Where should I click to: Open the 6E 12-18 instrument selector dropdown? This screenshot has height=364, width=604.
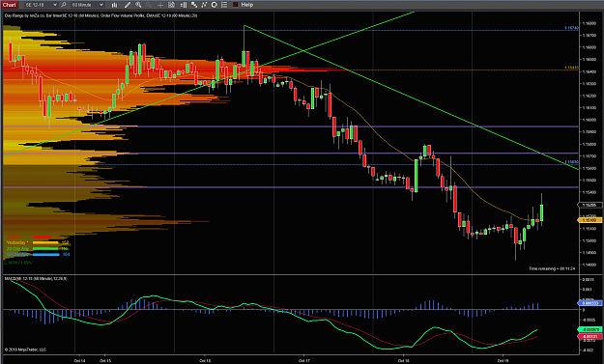point(42,5)
